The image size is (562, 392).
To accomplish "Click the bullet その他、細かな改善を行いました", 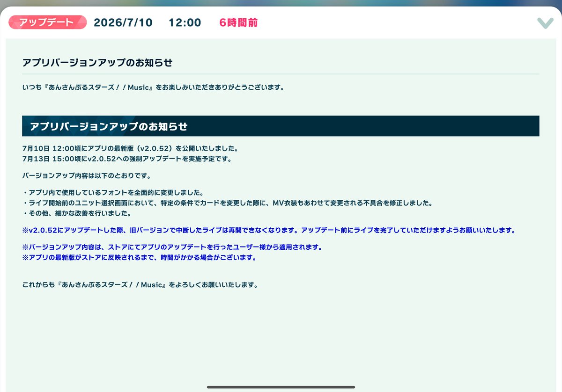I will click(78, 213).
